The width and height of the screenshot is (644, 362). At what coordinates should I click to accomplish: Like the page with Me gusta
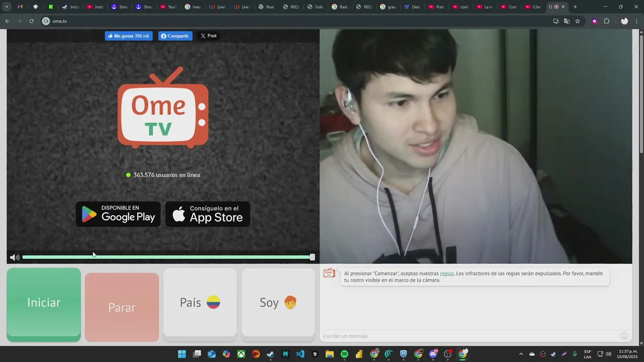coord(128,36)
